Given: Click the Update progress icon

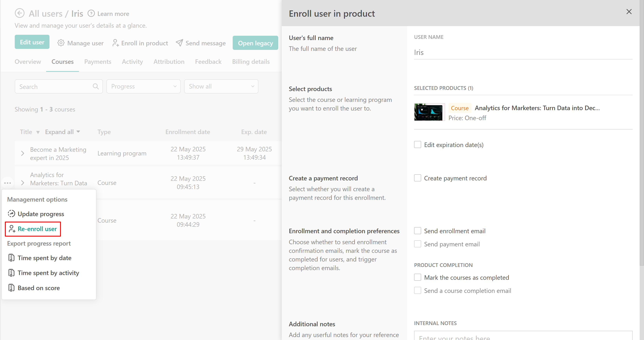Looking at the screenshot, I should [x=11, y=214].
